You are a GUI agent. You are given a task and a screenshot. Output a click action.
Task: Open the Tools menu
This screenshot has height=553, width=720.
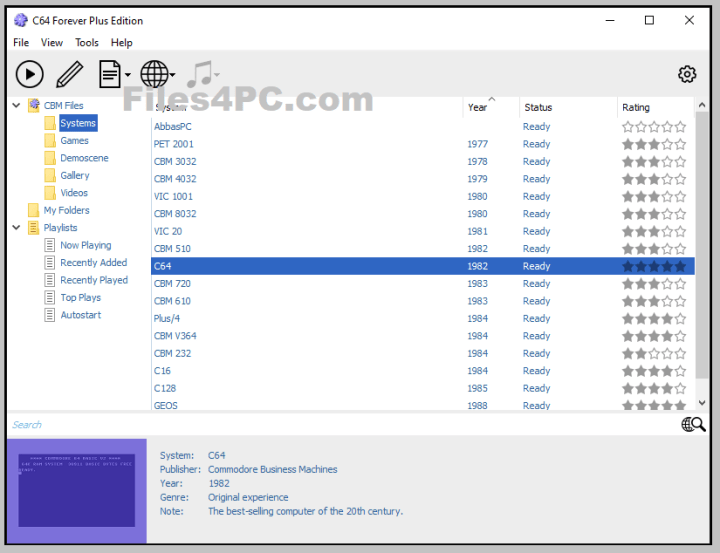pyautogui.click(x=87, y=43)
